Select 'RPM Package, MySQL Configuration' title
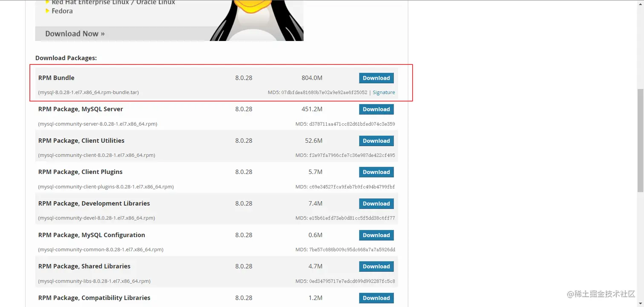644x307 pixels. pyautogui.click(x=92, y=235)
